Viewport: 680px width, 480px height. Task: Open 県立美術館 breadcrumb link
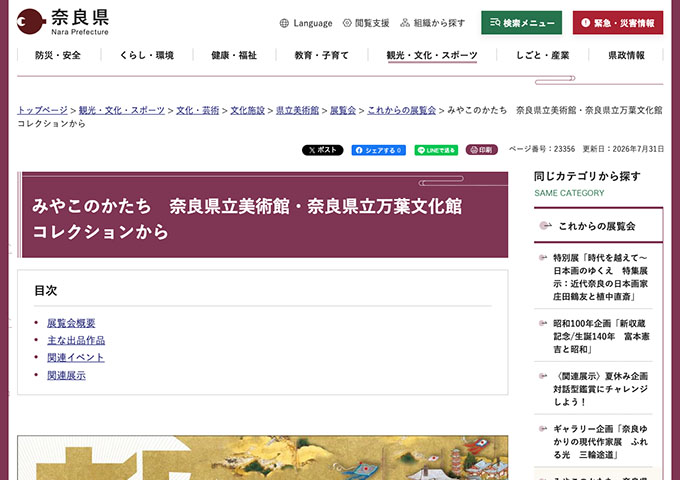297,110
